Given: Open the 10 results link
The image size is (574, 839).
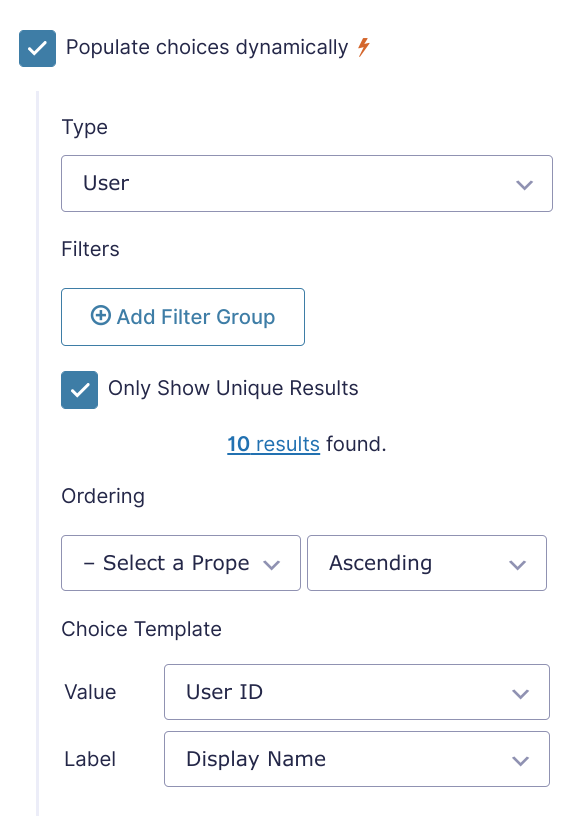Looking at the screenshot, I should [x=273, y=444].
